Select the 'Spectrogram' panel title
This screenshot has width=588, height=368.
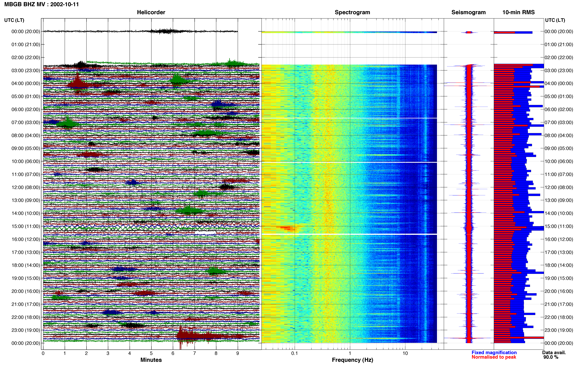352,12
